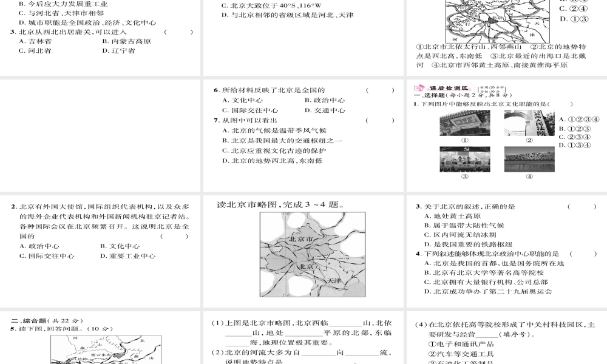Click fill-in item (2) 北京的河流大多为自
The image size is (607, 364).
point(302,357)
